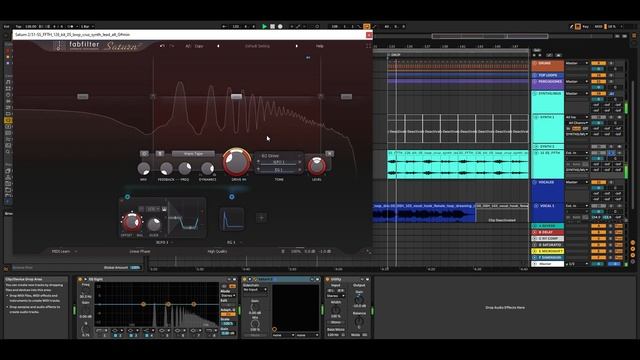Remove the band with the X button
The width and height of the screenshot is (640, 360).
(x=330, y=153)
